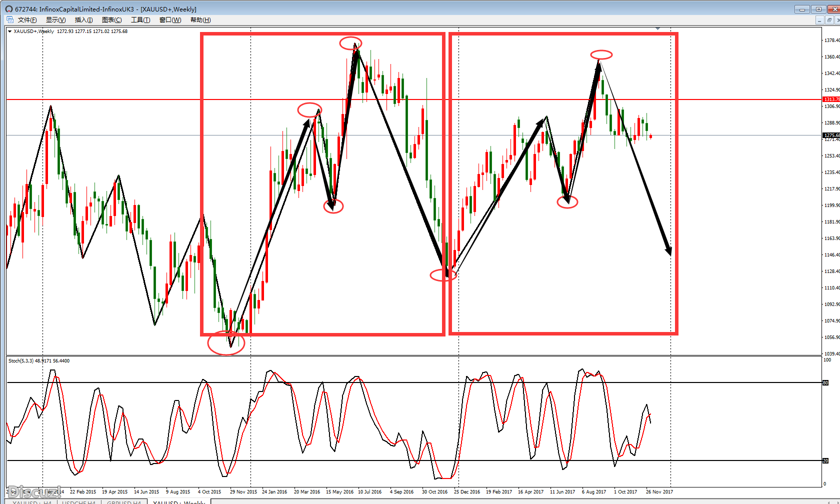Open the 窗口(W) window menu

pos(170,20)
